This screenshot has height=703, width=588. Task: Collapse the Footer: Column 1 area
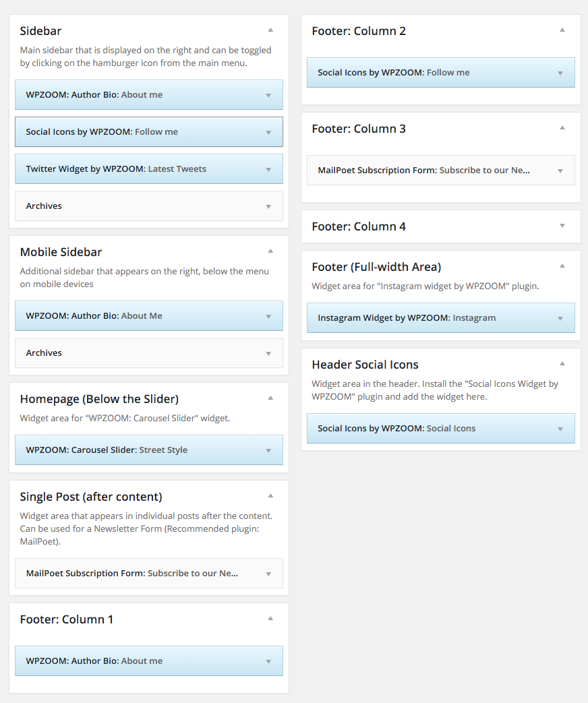pos(270,619)
